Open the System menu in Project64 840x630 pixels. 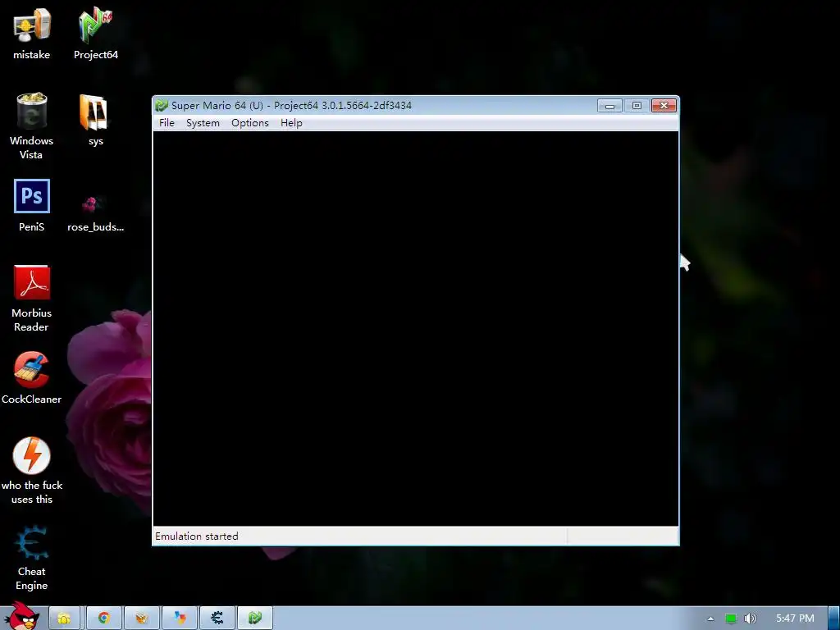[x=203, y=123]
